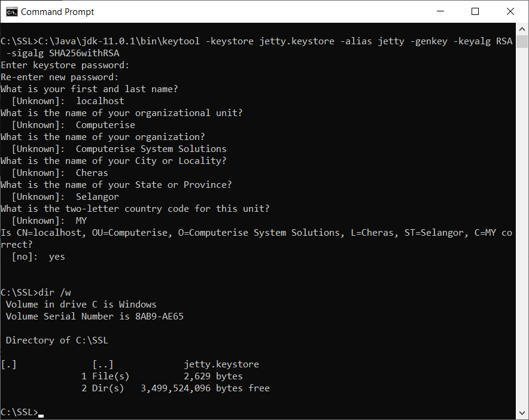
Task: Click the Volume Serial Number 8AB9-AE65
Action: tap(159, 316)
